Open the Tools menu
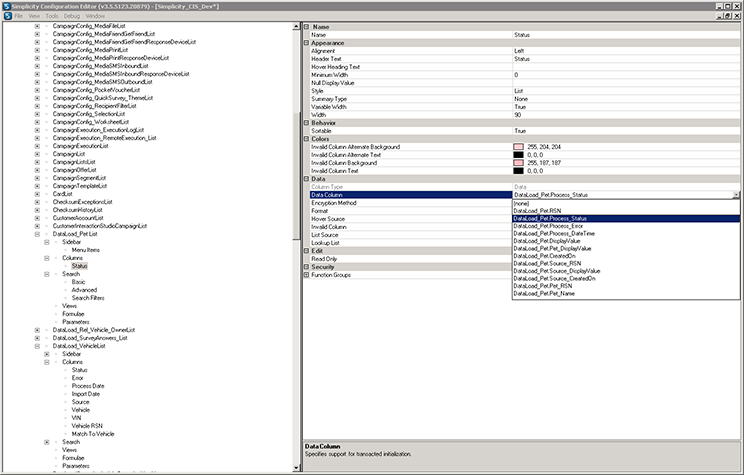This screenshot has width=744, height=475. [52, 16]
